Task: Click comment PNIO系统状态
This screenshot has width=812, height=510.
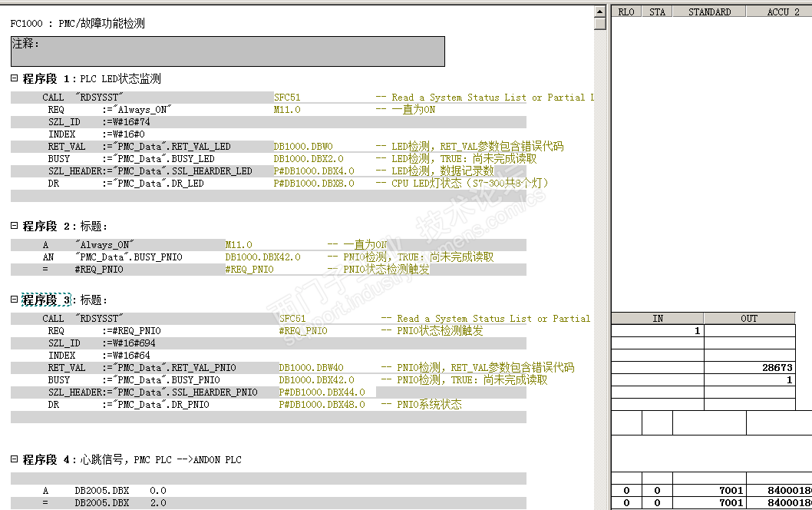Action: click(429, 405)
